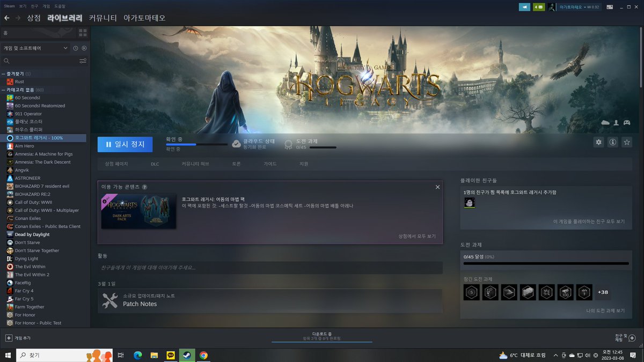Open Steam from Windows taskbar
Screen dimensions: 644x362
pyautogui.click(x=187, y=355)
